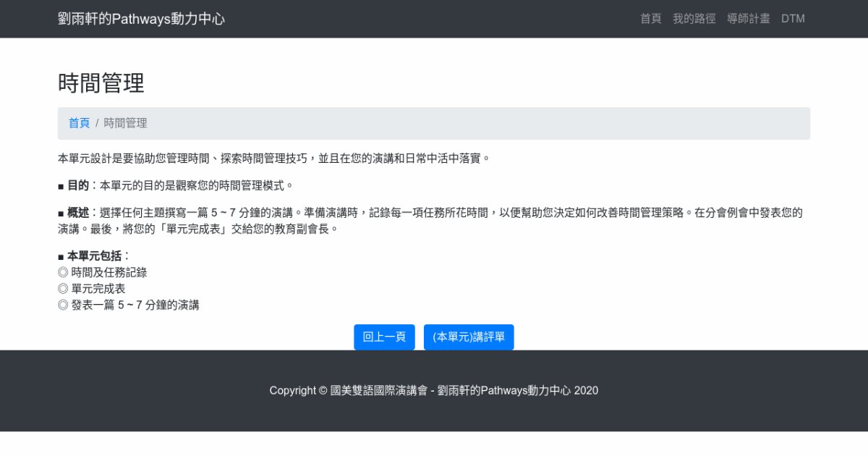Click the slash separator in the breadcrumb
Image resolution: width=868 pixels, height=456 pixels.
pos(97,123)
